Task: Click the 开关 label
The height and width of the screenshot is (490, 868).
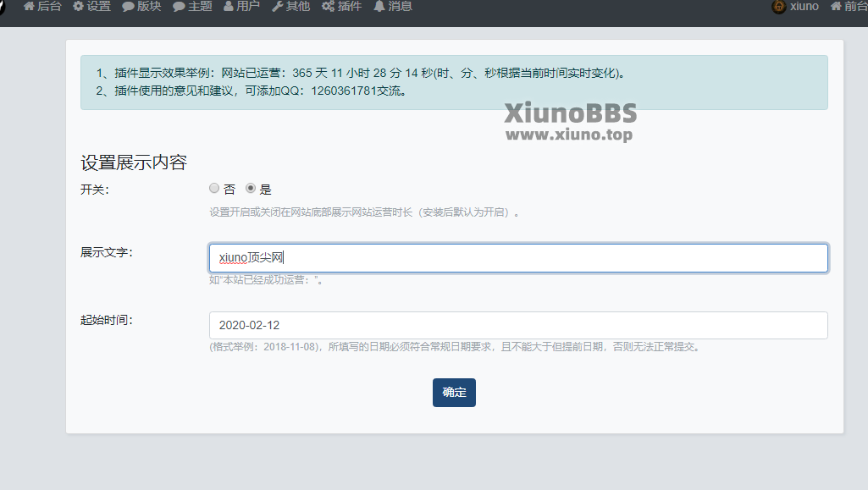Action: click(95, 190)
